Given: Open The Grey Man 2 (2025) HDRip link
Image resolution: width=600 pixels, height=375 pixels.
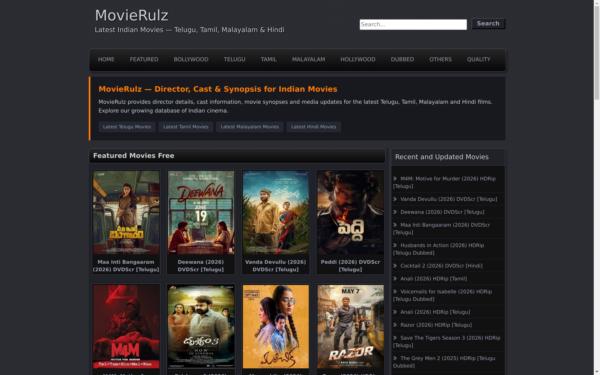Looking at the screenshot, I should (x=444, y=362).
